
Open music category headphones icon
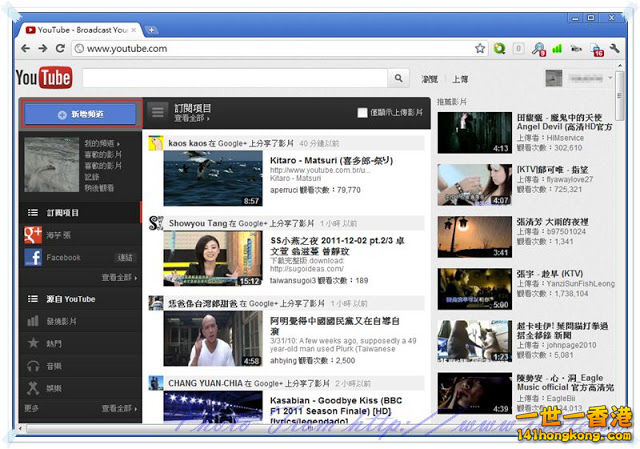pos(33,366)
